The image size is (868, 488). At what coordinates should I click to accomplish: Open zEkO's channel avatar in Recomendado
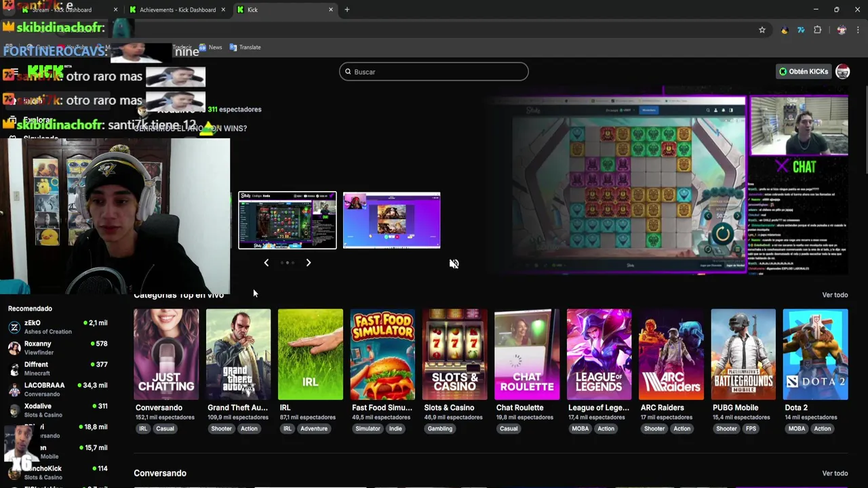pos(14,327)
